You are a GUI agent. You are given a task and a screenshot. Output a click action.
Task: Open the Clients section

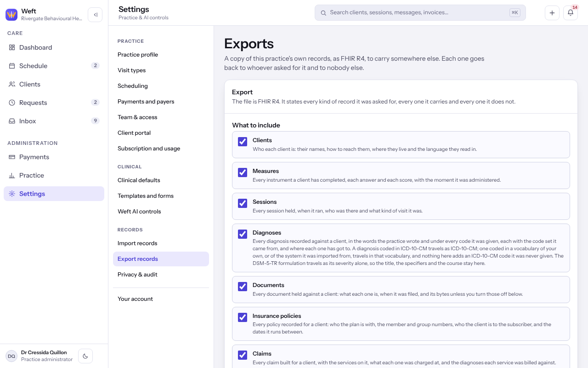[54, 84]
